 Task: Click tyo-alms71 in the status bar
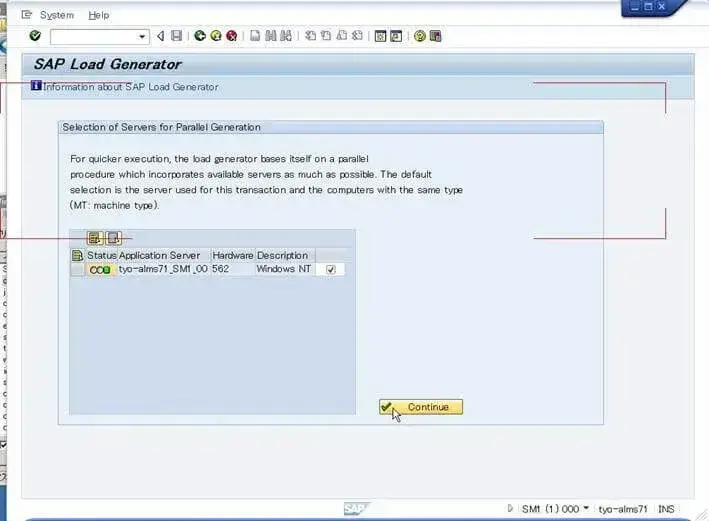coord(623,509)
